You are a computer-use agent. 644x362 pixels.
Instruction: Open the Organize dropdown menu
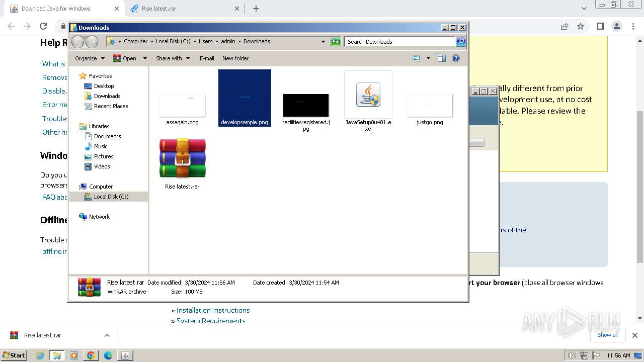tap(90, 58)
